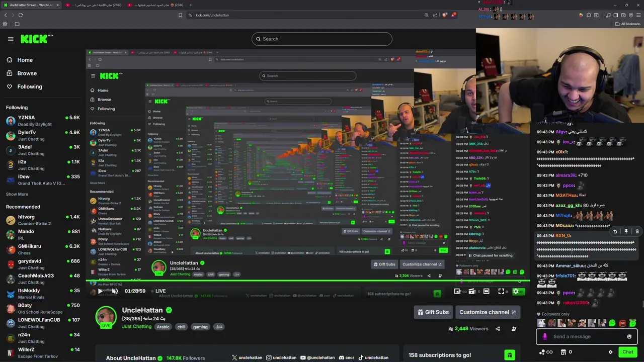This screenshot has height=362, width=644.
Task: Open YZNSA channel in Following list
Action: click(x=43, y=121)
